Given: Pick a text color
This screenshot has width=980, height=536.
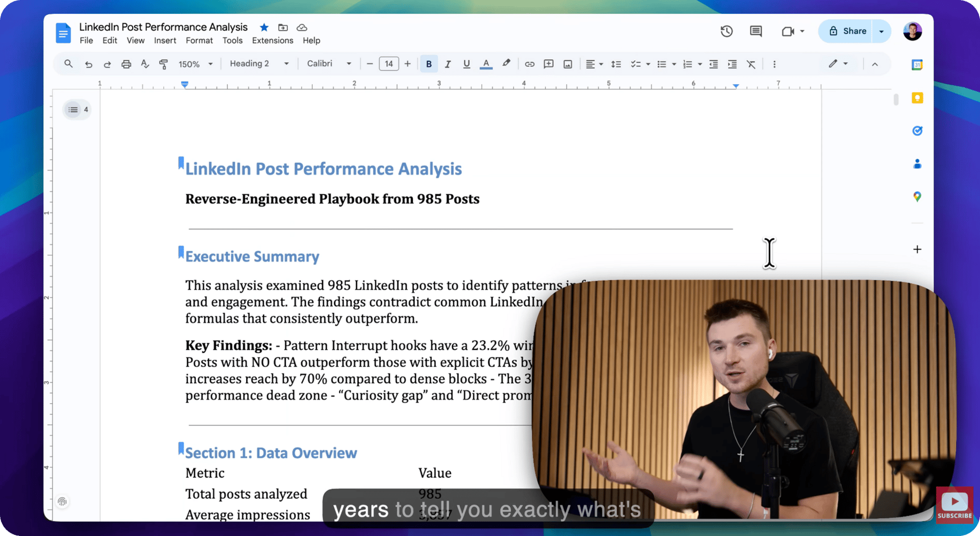Looking at the screenshot, I should click(486, 64).
